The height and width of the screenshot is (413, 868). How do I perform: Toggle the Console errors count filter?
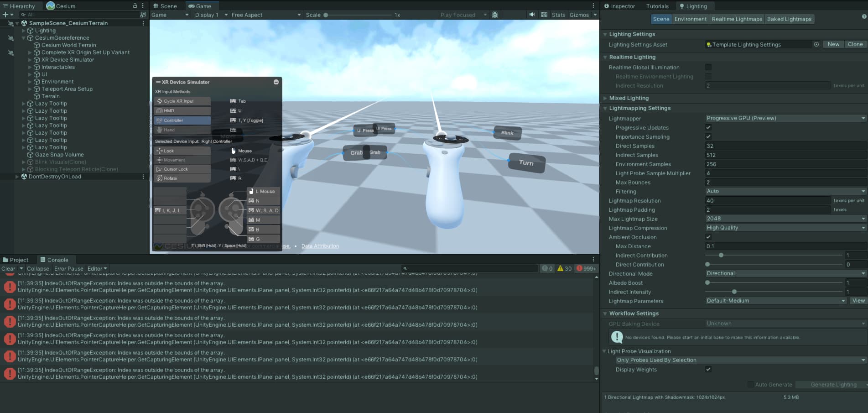(586, 269)
